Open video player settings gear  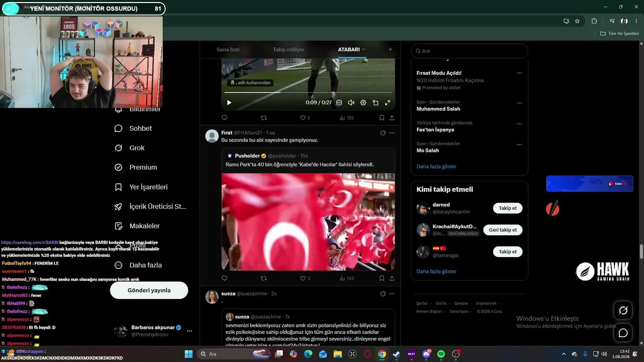click(x=363, y=103)
